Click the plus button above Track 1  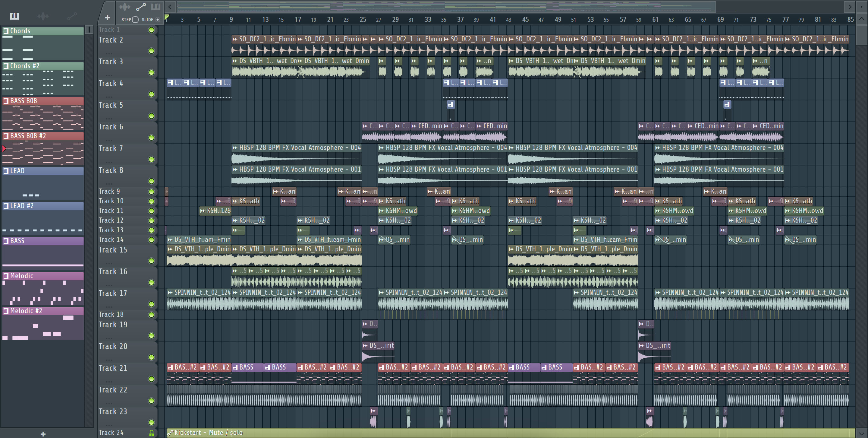tap(108, 18)
